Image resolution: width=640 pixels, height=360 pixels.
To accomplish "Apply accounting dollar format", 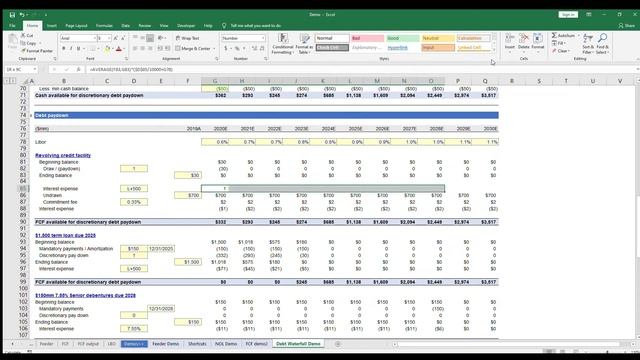I will point(226,49).
